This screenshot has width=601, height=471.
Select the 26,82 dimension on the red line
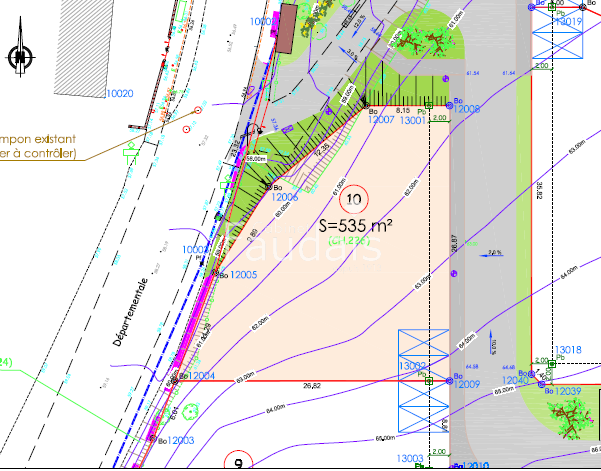311,386
